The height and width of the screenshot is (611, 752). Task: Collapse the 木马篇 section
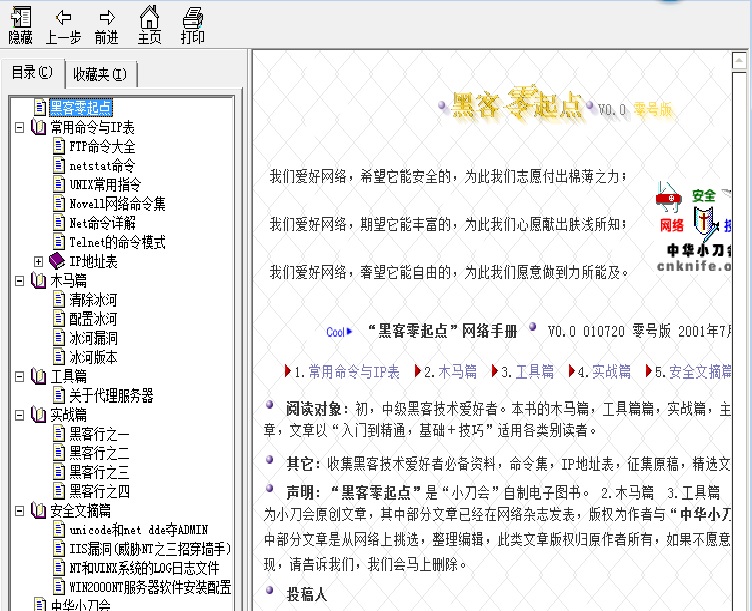coord(20,281)
